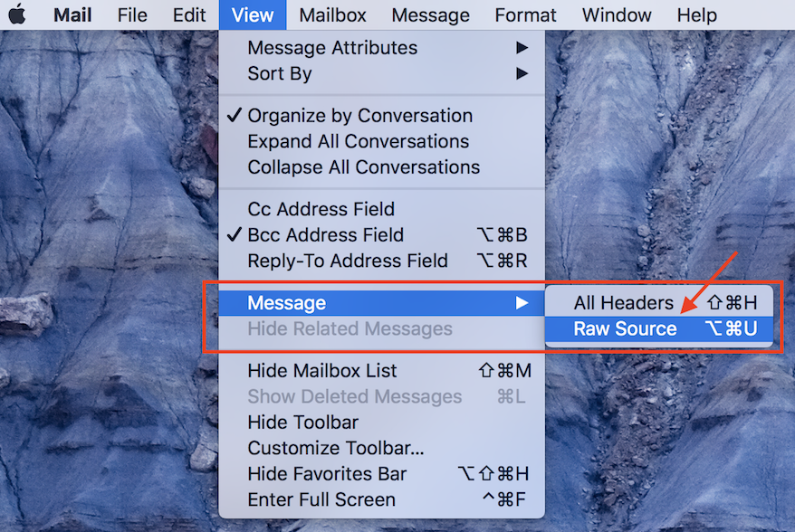Open the Window menu
The image size is (795, 532).
tap(616, 14)
